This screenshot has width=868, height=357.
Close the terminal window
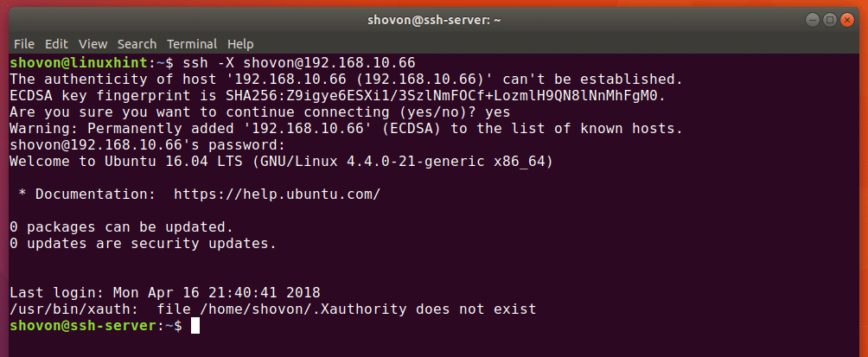point(849,18)
